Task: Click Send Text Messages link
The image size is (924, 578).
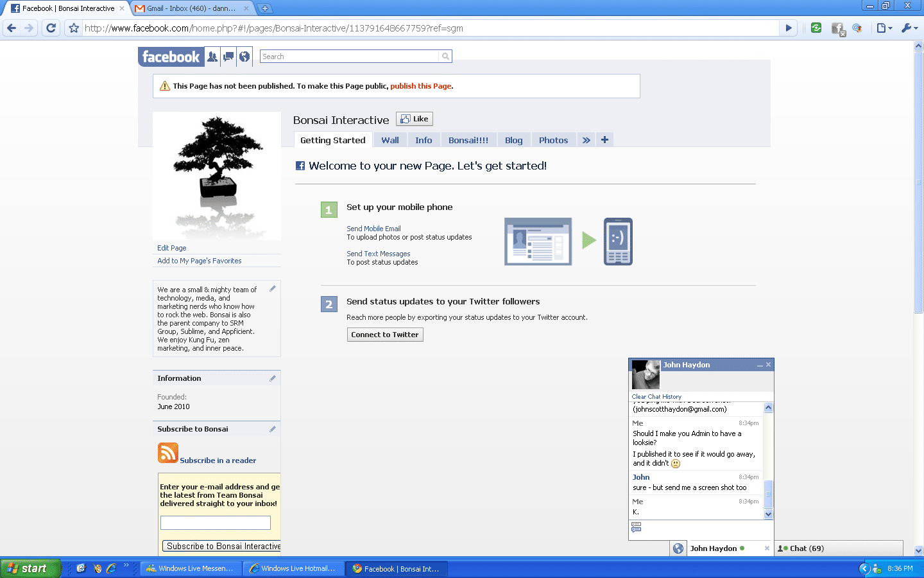Action: [379, 254]
